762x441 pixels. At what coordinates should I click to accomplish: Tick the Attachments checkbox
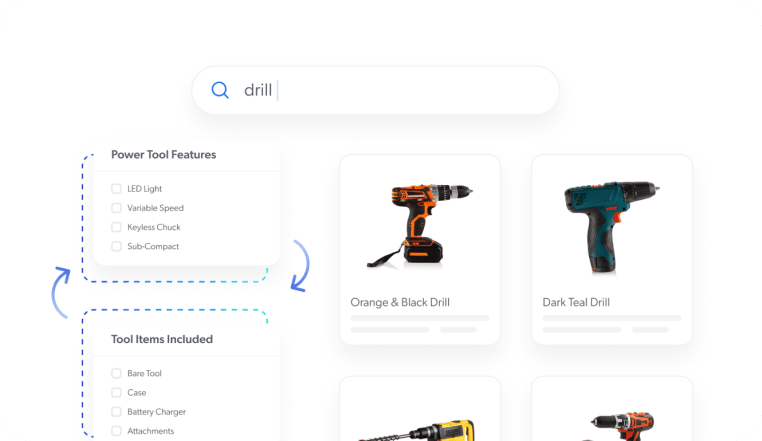(116, 431)
